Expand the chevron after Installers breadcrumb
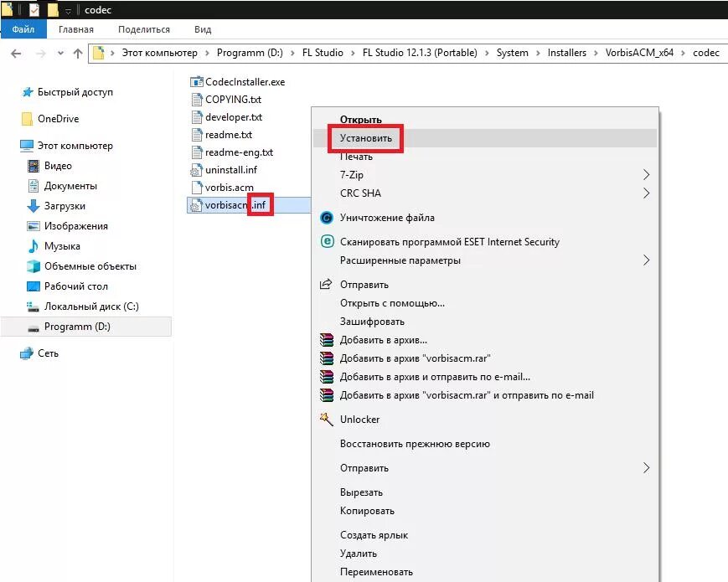The image size is (728, 582). [x=596, y=53]
